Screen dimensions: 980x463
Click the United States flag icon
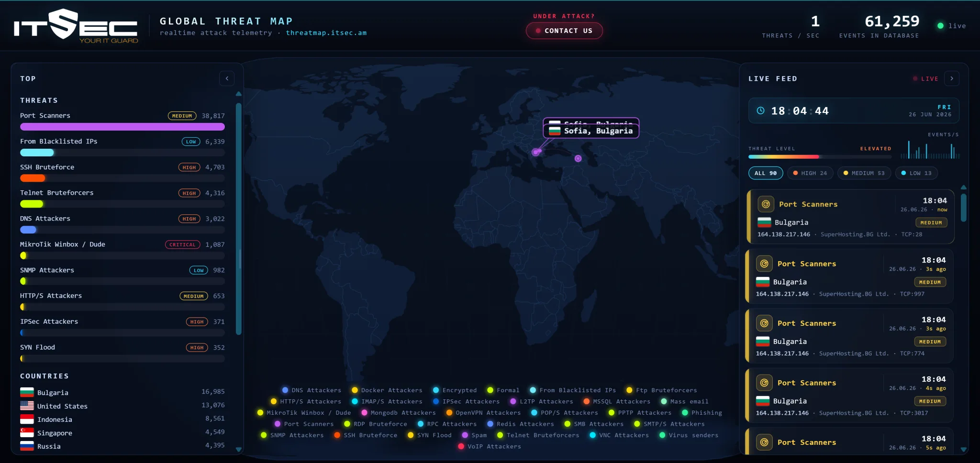27,406
